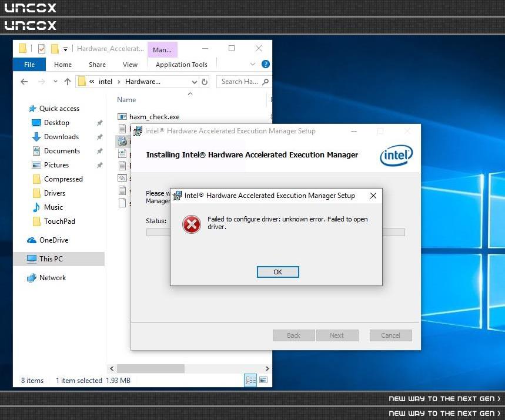The width and height of the screenshot is (505, 420).
Task: Click the horizontal scrollbar right arrow
Action: click(x=267, y=368)
